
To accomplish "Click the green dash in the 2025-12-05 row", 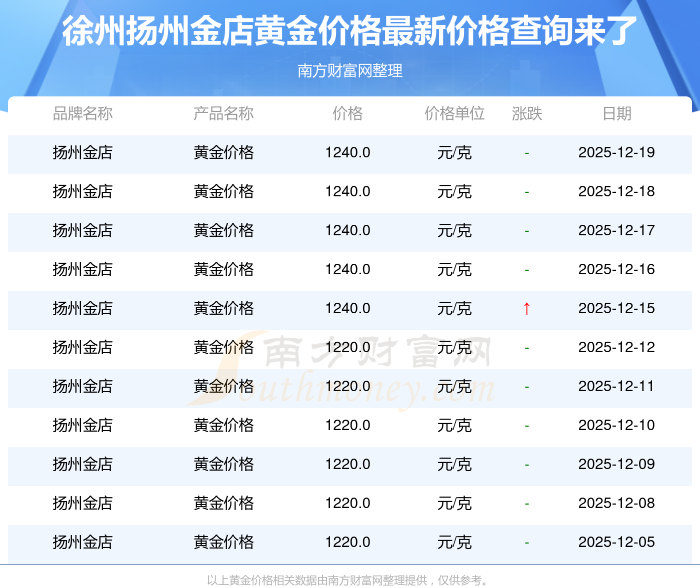I will [x=526, y=543].
